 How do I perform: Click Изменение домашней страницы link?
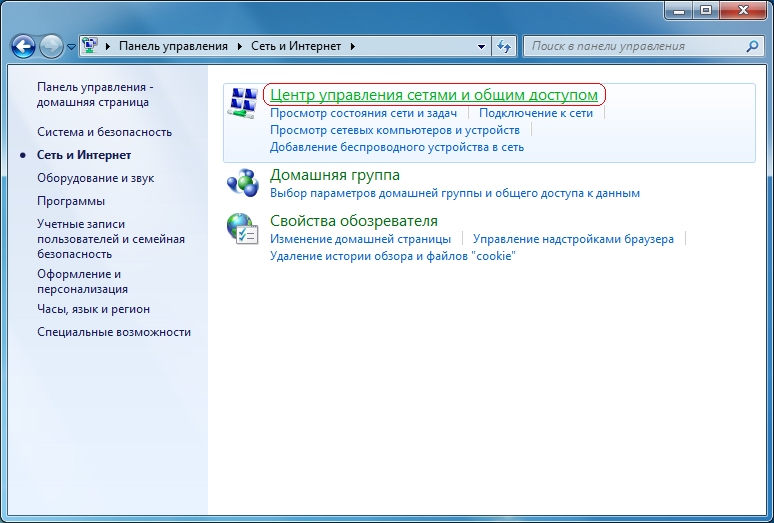[360, 239]
